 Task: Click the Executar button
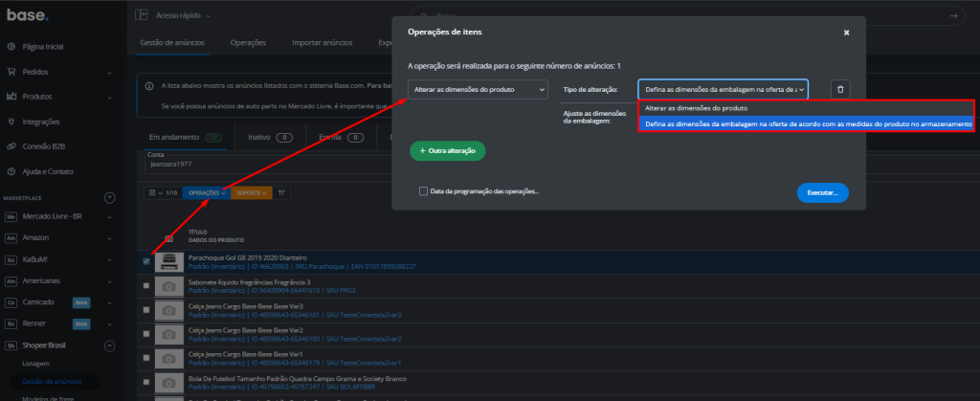point(822,193)
